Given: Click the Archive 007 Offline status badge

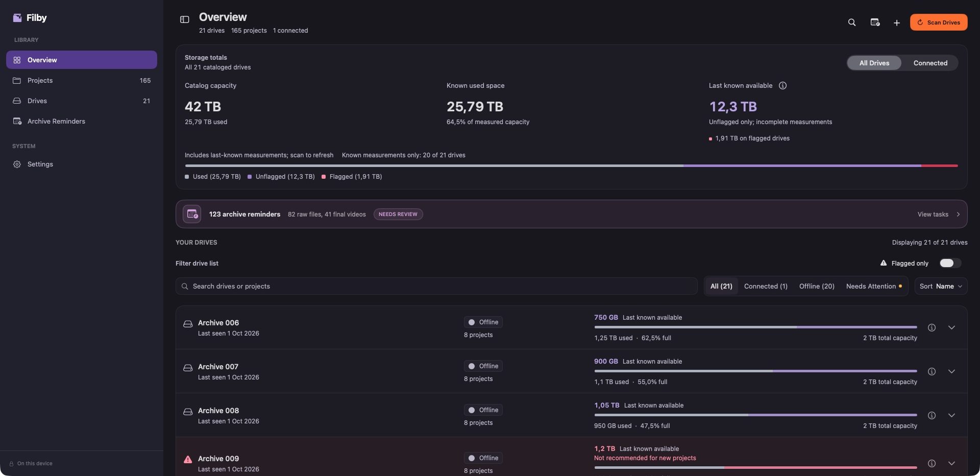Looking at the screenshot, I should (483, 366).
